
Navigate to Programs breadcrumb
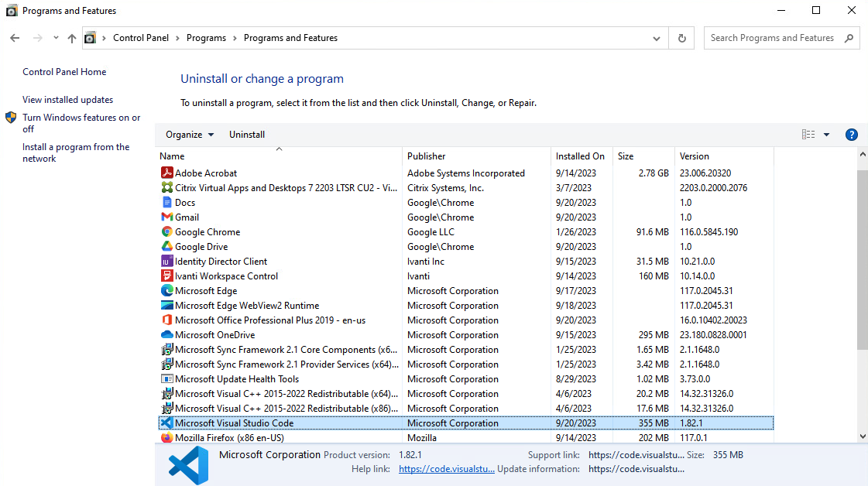pos(206,38)
